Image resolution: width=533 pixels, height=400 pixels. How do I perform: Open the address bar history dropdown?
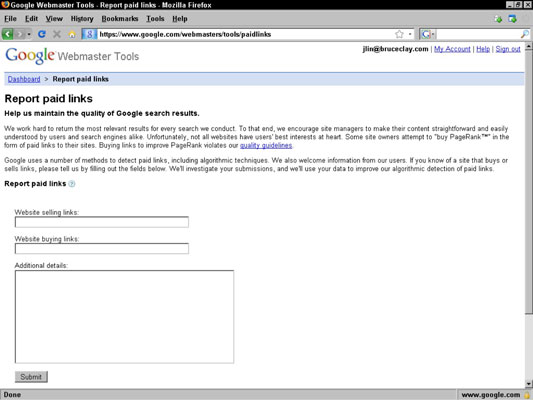pos(410,34)
